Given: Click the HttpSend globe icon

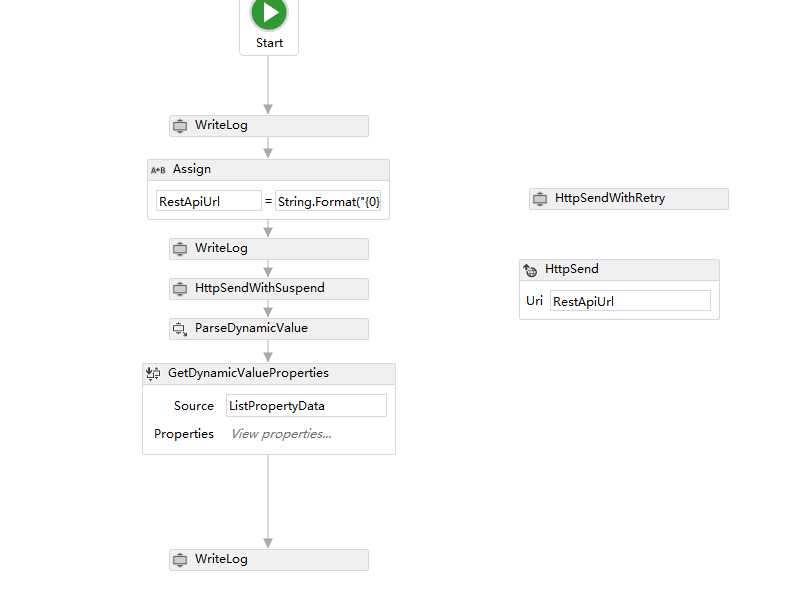Looking at the screenshot, I should [x=530, y=270].
